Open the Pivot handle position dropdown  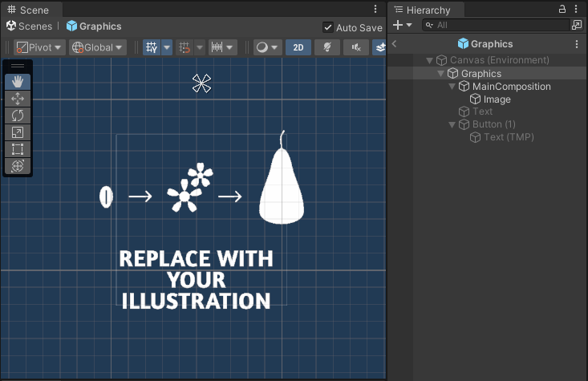tap(39, 47)
